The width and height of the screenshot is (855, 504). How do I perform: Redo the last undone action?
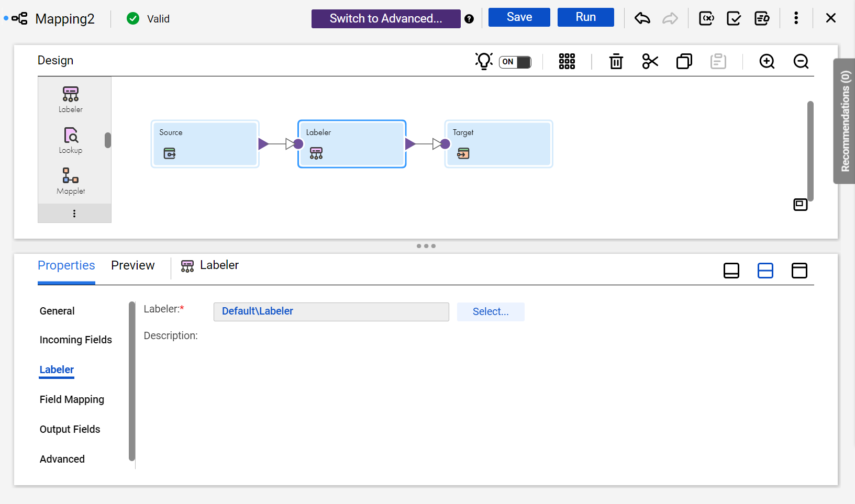pos(670,18)
